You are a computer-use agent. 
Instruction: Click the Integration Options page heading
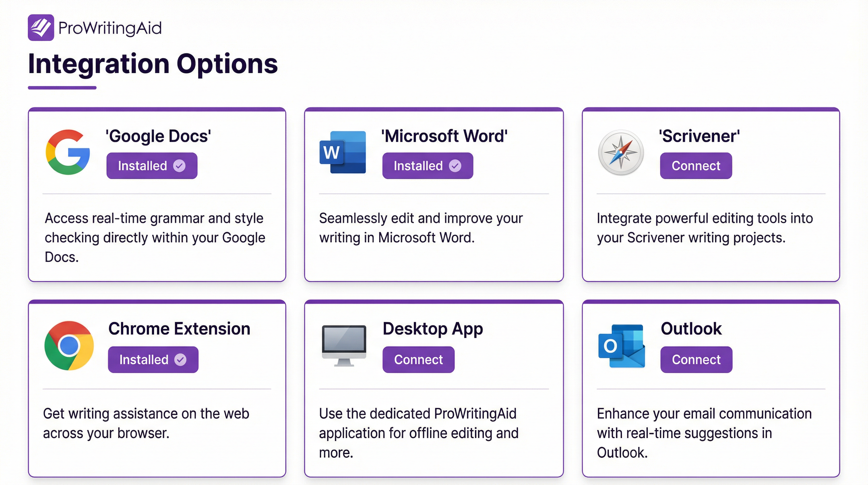153,64
